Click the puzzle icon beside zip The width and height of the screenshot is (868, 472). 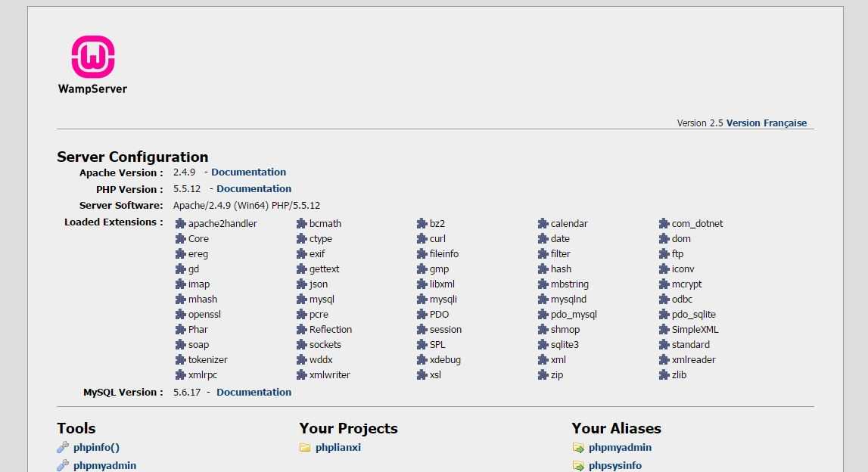543,374
